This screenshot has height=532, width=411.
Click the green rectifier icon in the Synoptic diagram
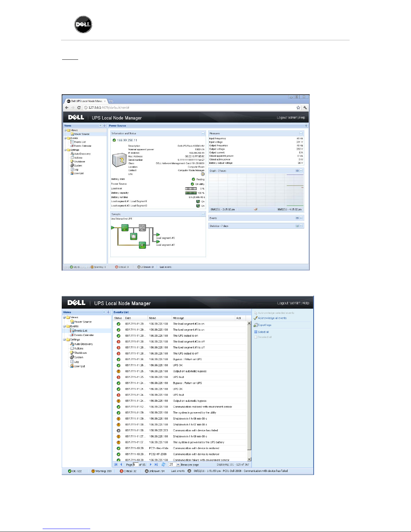point(125,228)
